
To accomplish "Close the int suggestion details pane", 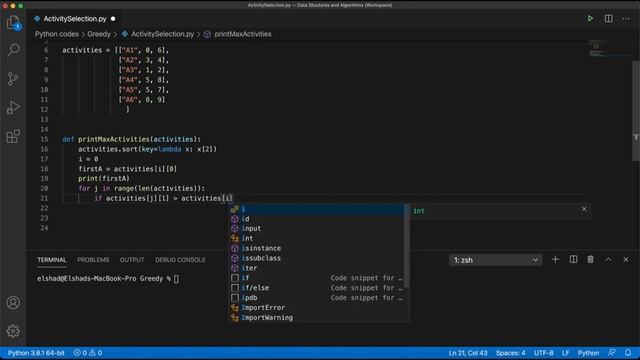I will pos(584,209).
